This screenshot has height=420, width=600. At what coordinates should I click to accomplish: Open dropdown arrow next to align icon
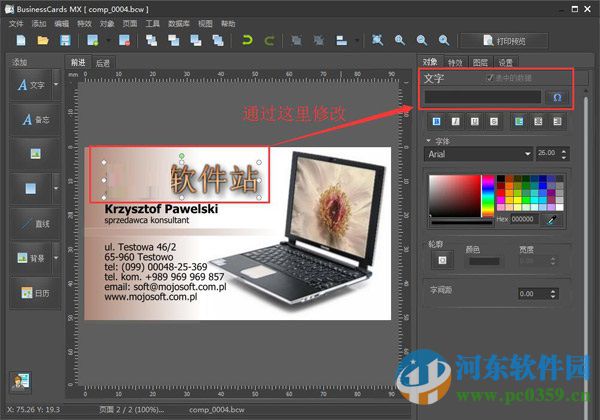coord(356,41)
